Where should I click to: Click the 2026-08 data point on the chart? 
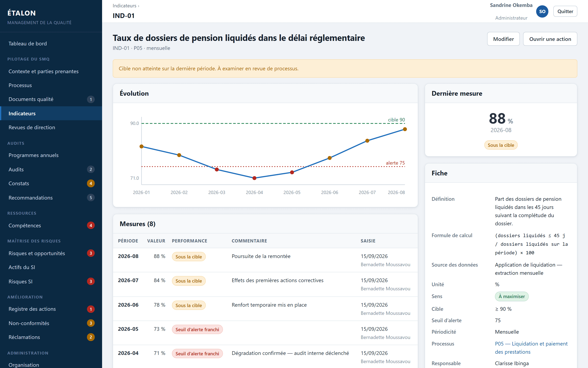pyautogui.click(x=405, y=129)
